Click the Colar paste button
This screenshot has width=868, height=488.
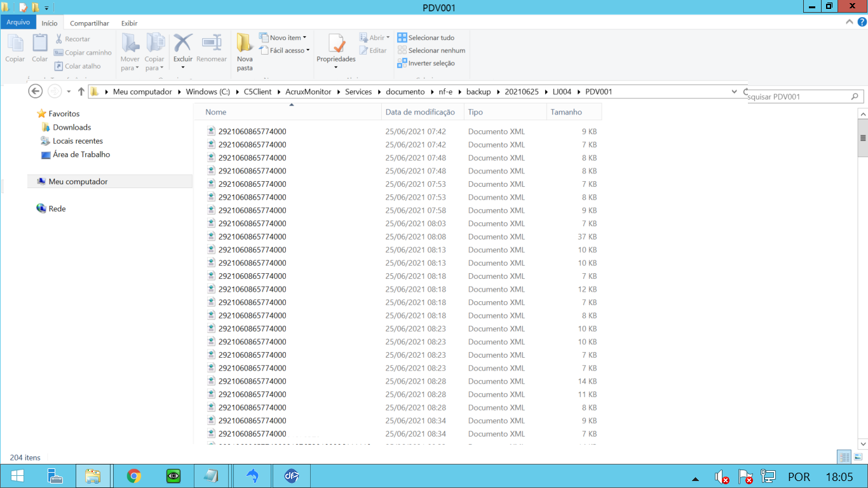tap(40, 48)
